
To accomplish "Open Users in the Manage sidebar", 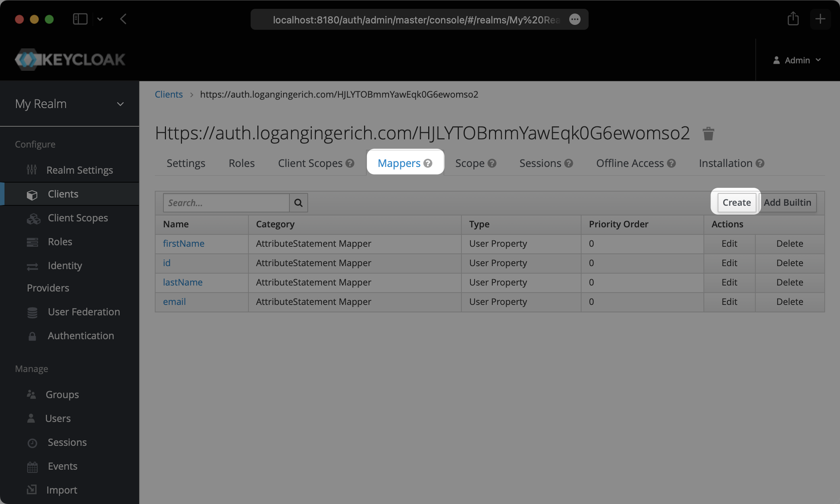I will [58, 419].
